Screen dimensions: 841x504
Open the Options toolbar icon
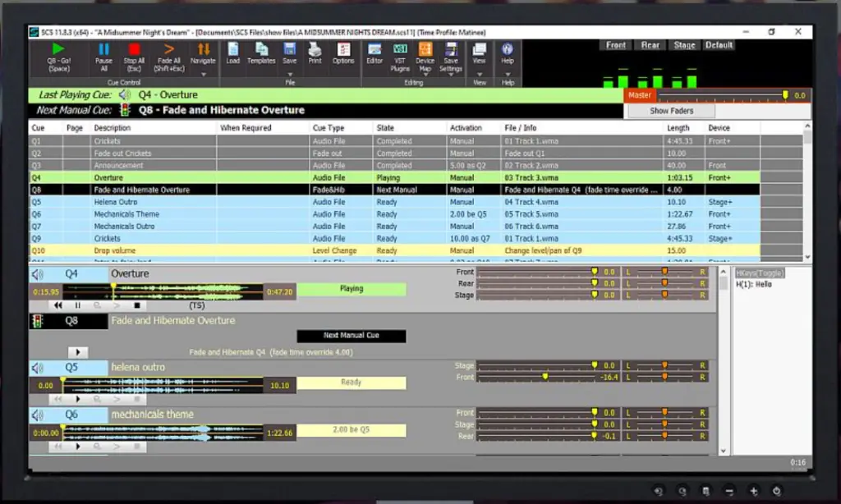pyautogui.click(x=343, y=50)
